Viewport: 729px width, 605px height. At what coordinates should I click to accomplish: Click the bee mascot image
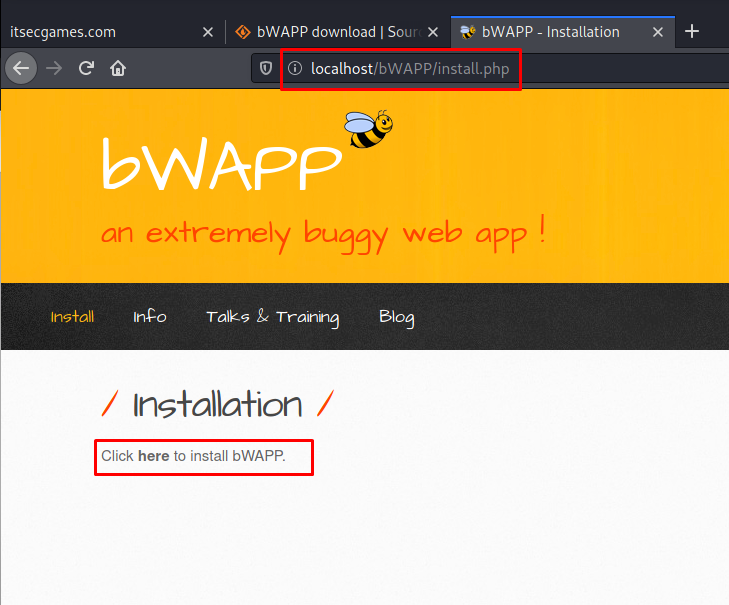(368, 129)
